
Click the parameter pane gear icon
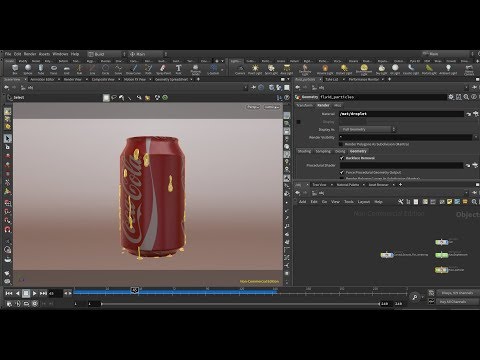[x=451, y=97]
